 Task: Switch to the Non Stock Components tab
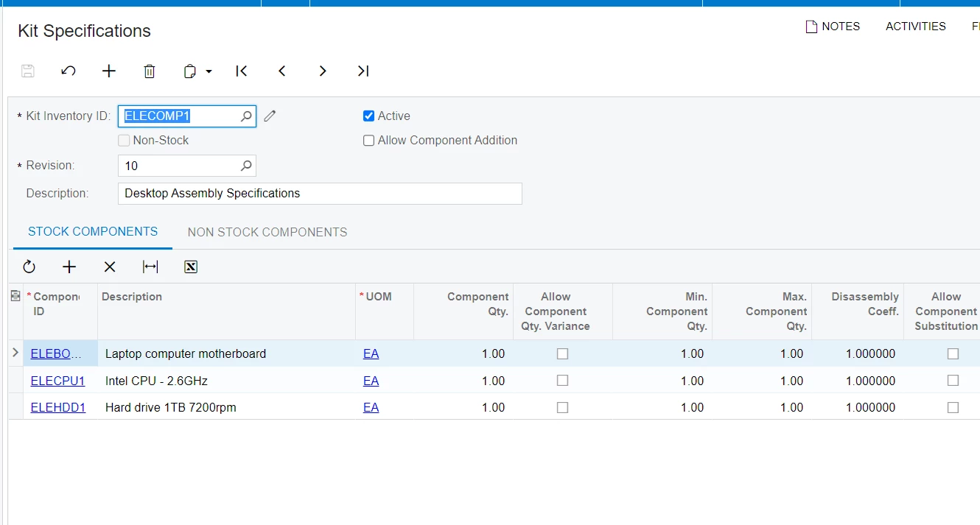(267, 232)
